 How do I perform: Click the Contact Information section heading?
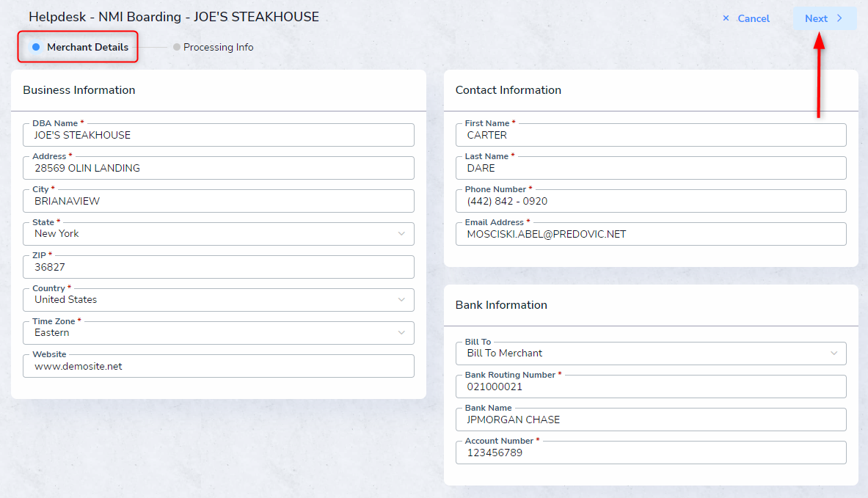click(x=508, y=90)
